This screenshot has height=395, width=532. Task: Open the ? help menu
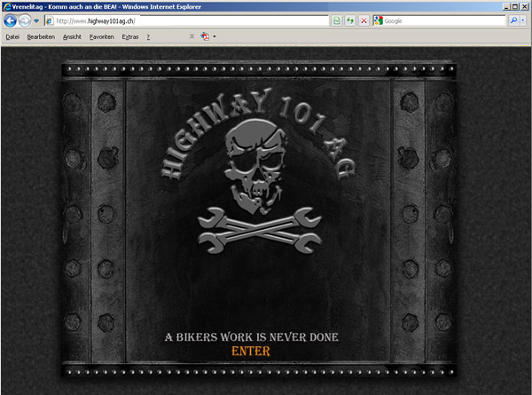click(148, 37)
